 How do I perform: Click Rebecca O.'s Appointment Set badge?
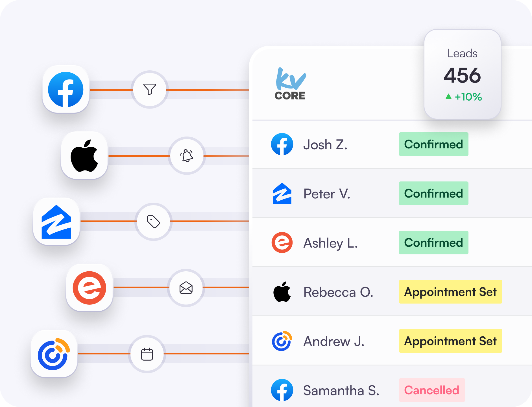click(x=450, y=292)
